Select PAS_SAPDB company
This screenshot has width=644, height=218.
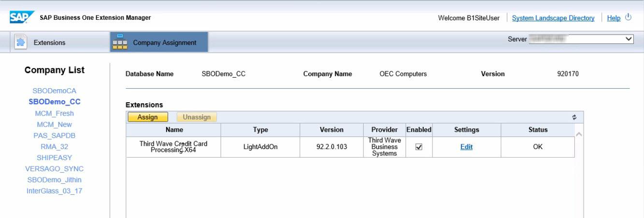pyautogui.click(x=55, y=136)
